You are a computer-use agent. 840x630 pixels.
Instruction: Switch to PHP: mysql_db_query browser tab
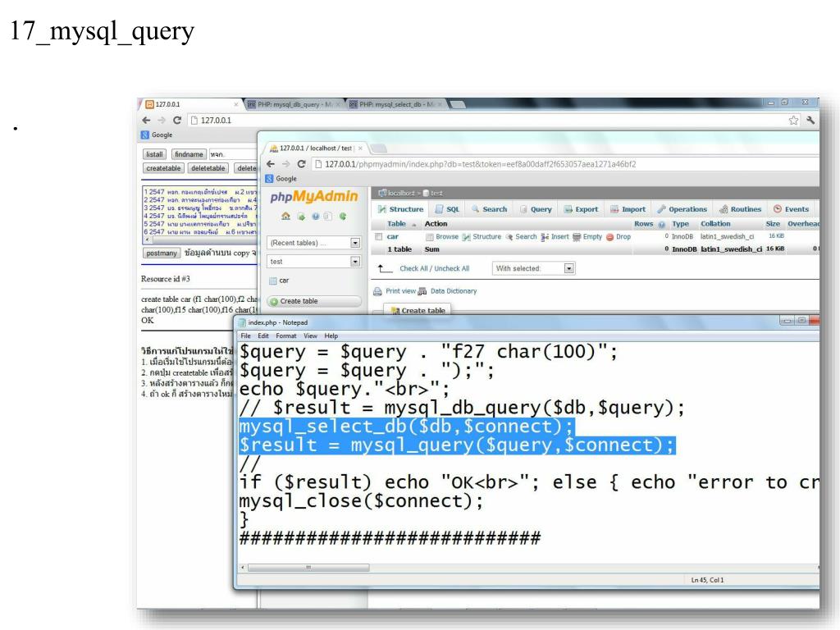tap(294, 104)
